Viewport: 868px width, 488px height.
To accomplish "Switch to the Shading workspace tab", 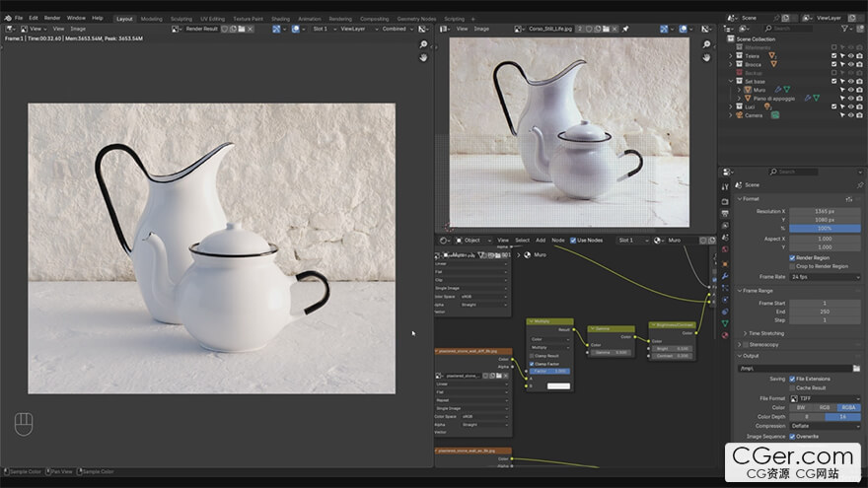I will [x=281, y=18].
